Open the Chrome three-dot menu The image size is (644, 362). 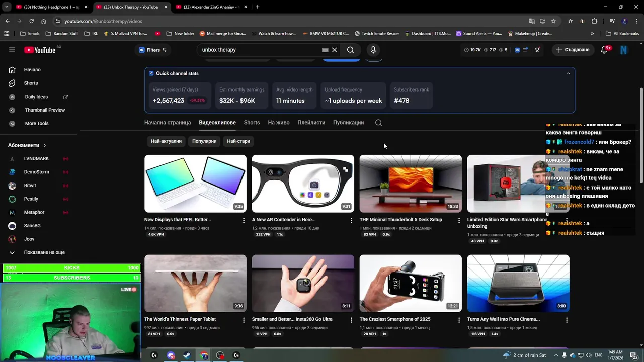coord(636,21)
